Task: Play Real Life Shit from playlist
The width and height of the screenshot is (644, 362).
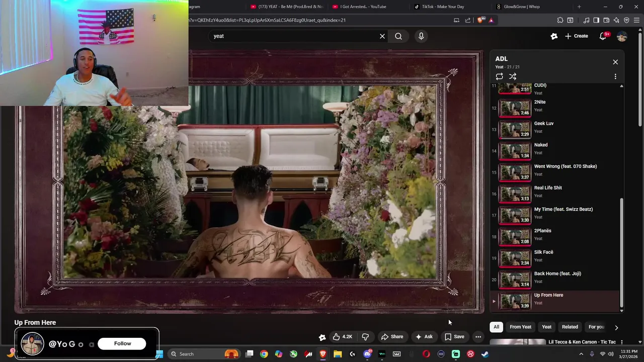Action: (555, 194)
